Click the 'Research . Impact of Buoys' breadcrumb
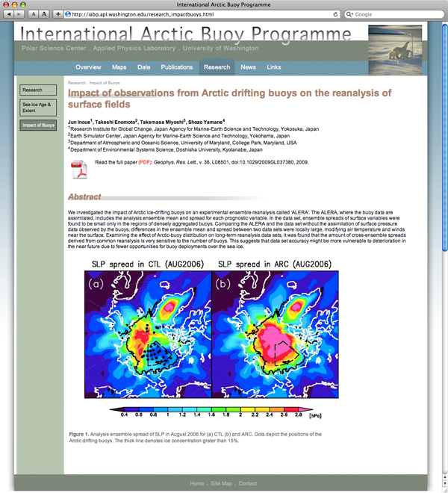The image size is (448, 493). pyautogui.click(x=93, y=83)
